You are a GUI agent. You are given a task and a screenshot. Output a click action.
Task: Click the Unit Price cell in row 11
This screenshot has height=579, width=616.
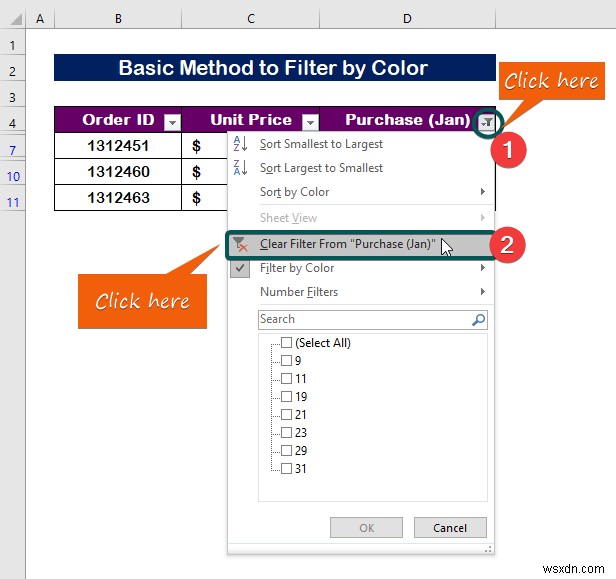pyautogui.click(x=204, y=198)
